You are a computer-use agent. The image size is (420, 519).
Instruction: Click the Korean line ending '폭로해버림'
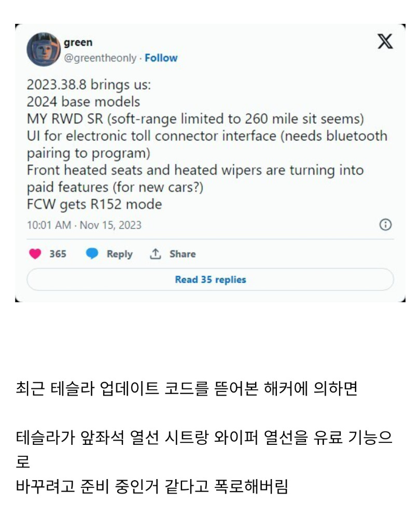tap(152, 486)
